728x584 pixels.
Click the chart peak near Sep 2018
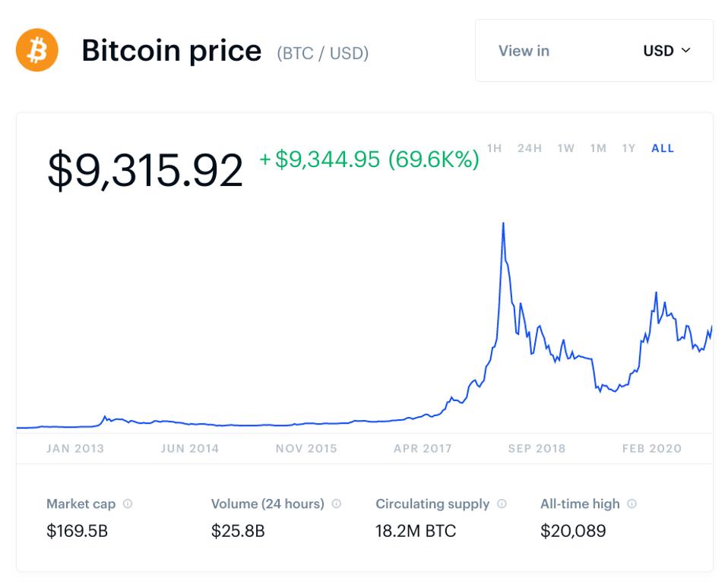[x=504, y=224]
